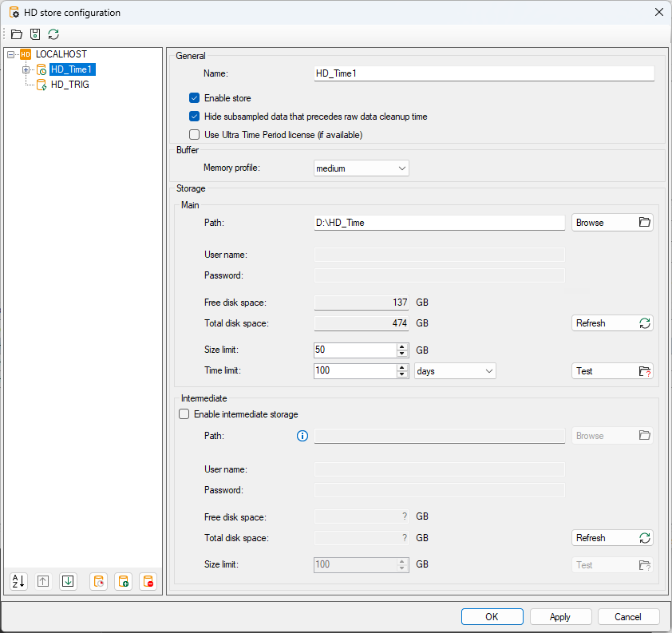Uncheck the Enable store checkbox
The width and height of the screenshot is (672, 633).
pyautogui.click(x=194, y=98)
